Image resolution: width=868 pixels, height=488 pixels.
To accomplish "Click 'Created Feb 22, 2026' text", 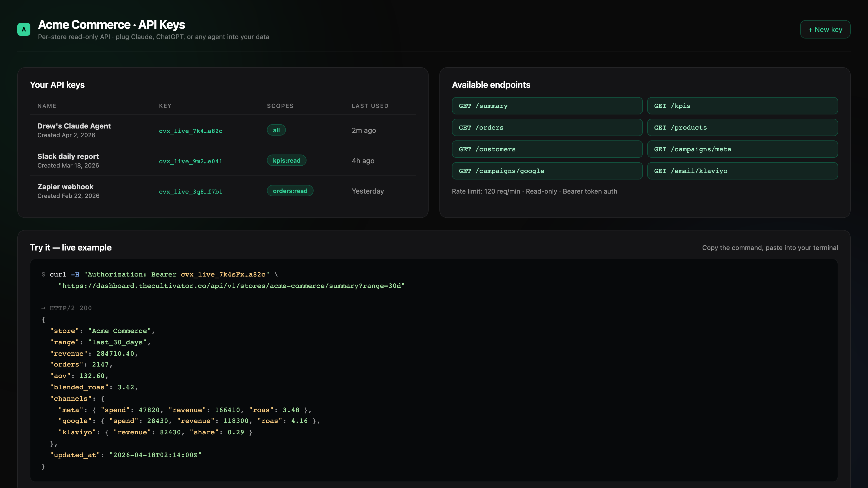I will click(x=68, y=196).
